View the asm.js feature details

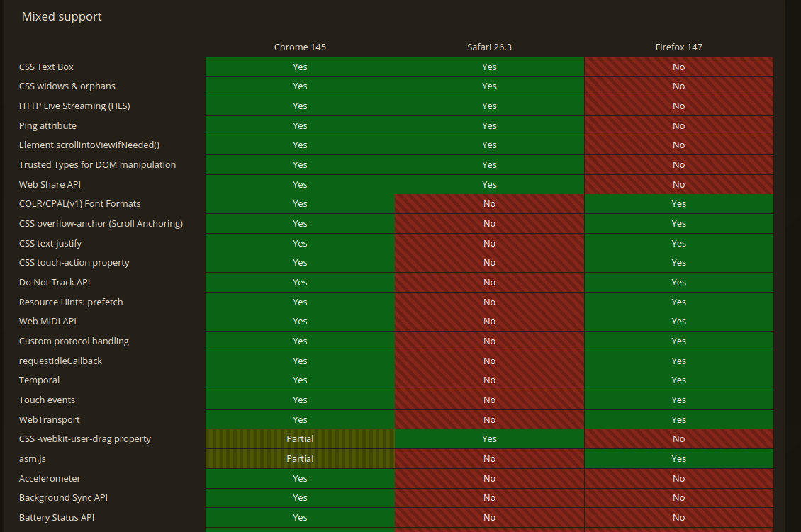[30, 458]
